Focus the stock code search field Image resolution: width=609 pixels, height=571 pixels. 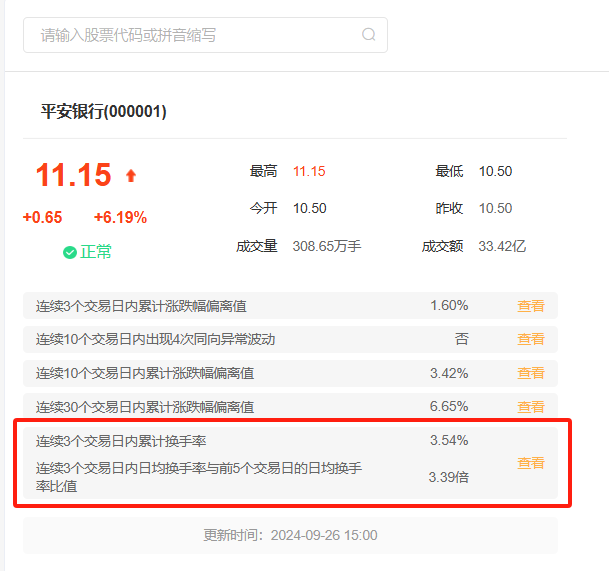[x=205, y=35]
